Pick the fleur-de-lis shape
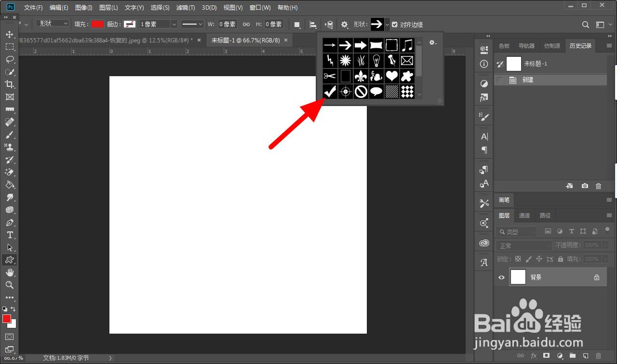This screenshot has height=364, width=617. pyautogui.click(x=361, y=76)
